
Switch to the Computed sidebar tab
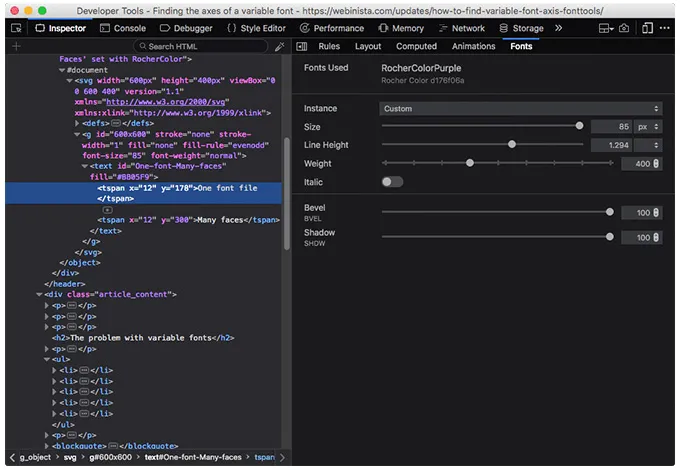pyautogui.click(x=416, y=46)
